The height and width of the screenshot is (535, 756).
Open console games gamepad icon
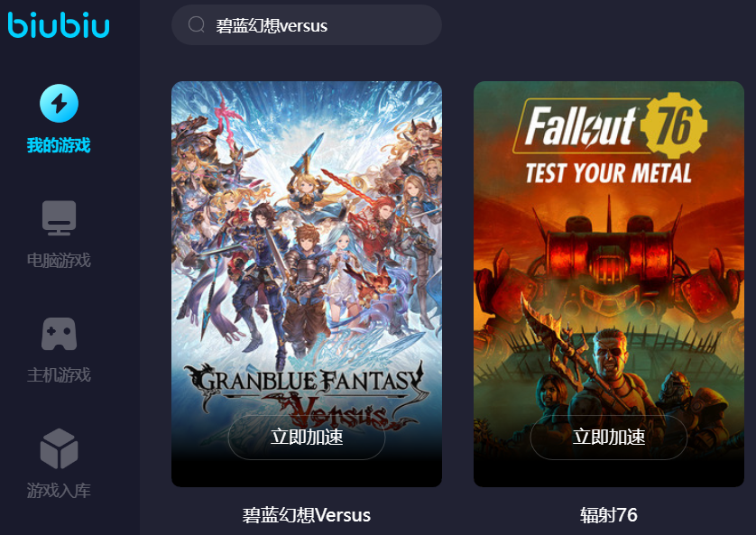click(x=59, y=334)
